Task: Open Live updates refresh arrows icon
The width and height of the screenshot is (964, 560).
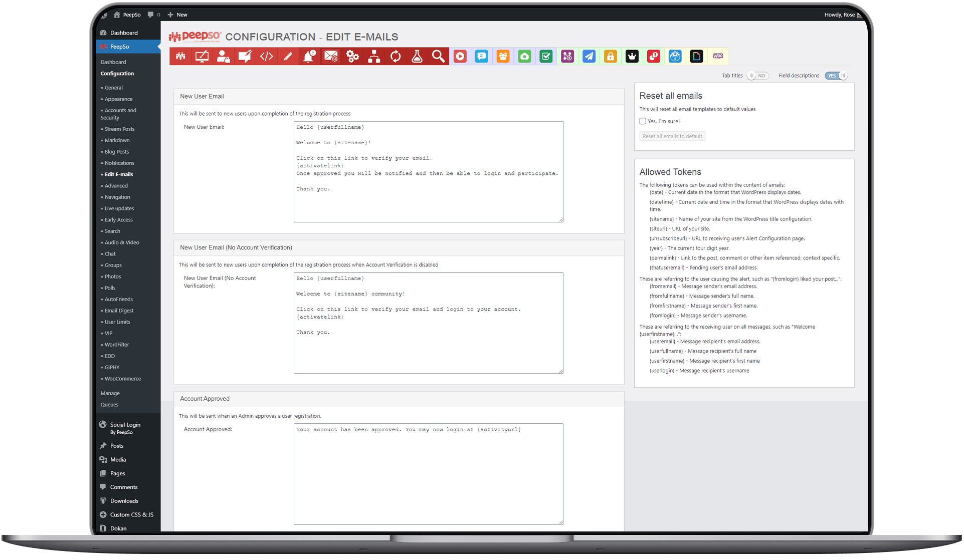Action: click(x=396, y=57)
